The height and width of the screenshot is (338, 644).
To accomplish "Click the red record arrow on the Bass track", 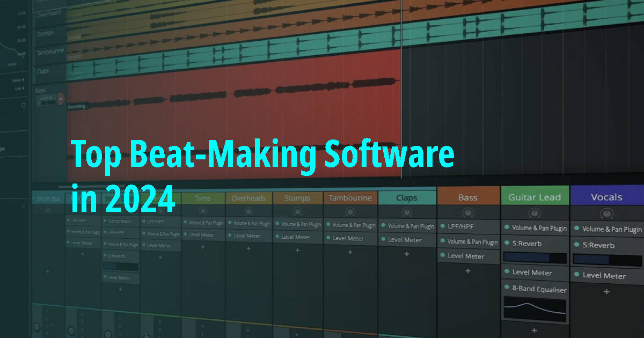I will (62, 98).
